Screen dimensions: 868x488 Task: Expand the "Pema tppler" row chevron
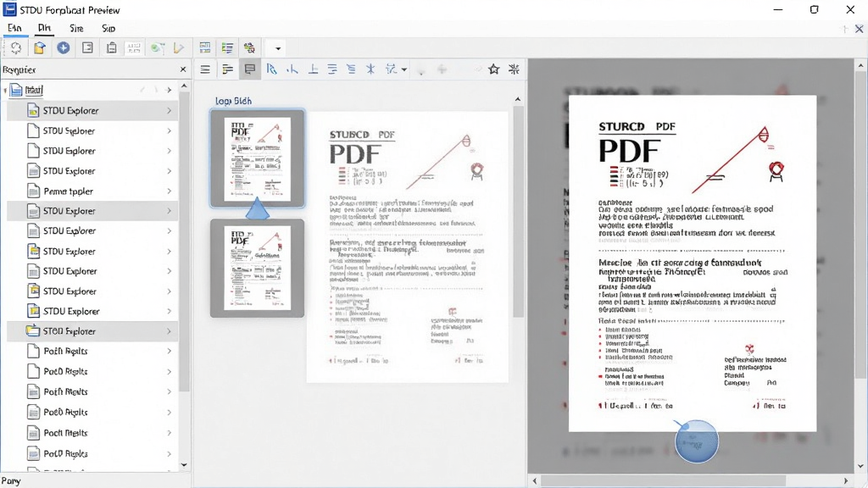click(x=169, y=191)
